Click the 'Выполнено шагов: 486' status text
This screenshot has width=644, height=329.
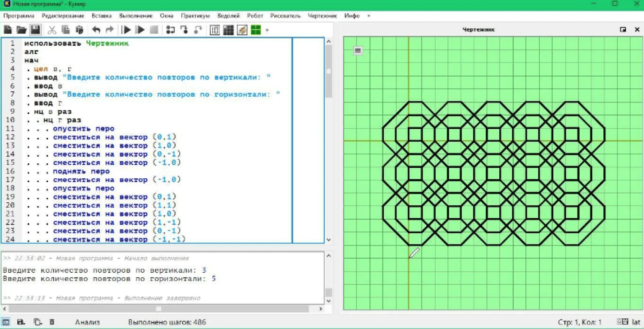pos(167,322)
